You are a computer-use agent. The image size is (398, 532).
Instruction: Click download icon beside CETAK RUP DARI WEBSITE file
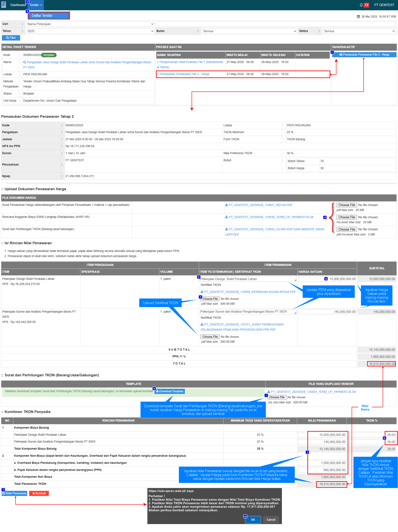(226, 229)
